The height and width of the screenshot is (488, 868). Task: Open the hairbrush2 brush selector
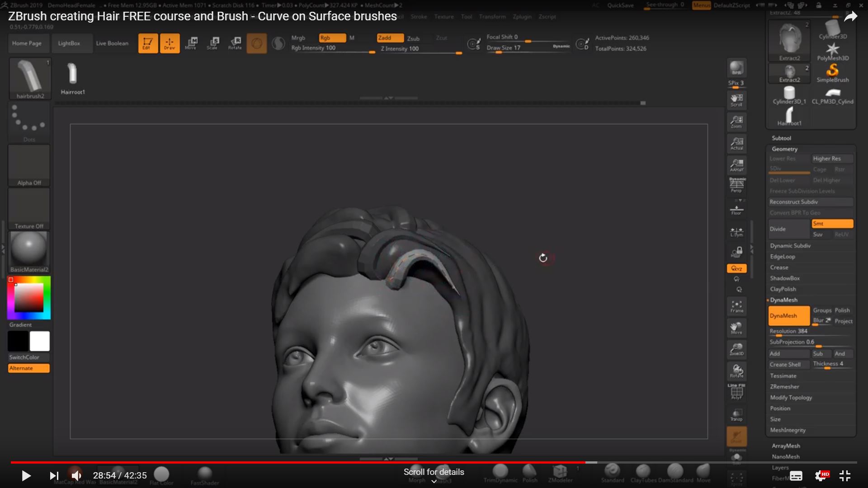point(29,79)
